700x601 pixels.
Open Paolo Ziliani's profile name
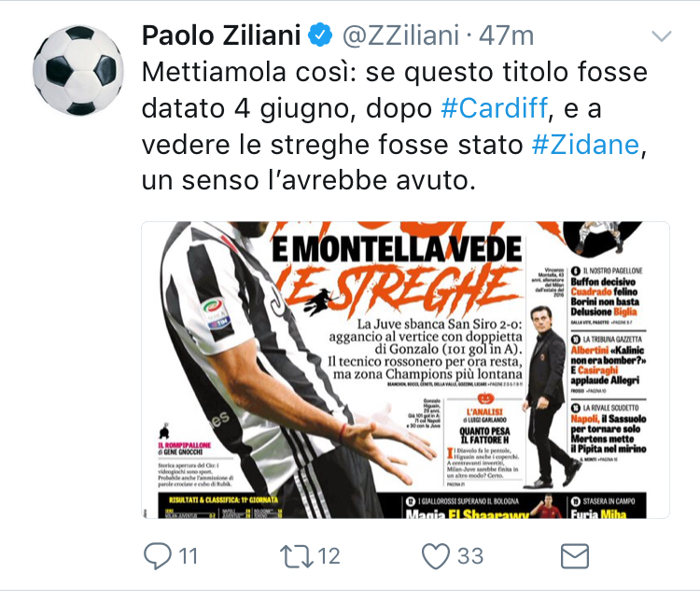(221, 35)
